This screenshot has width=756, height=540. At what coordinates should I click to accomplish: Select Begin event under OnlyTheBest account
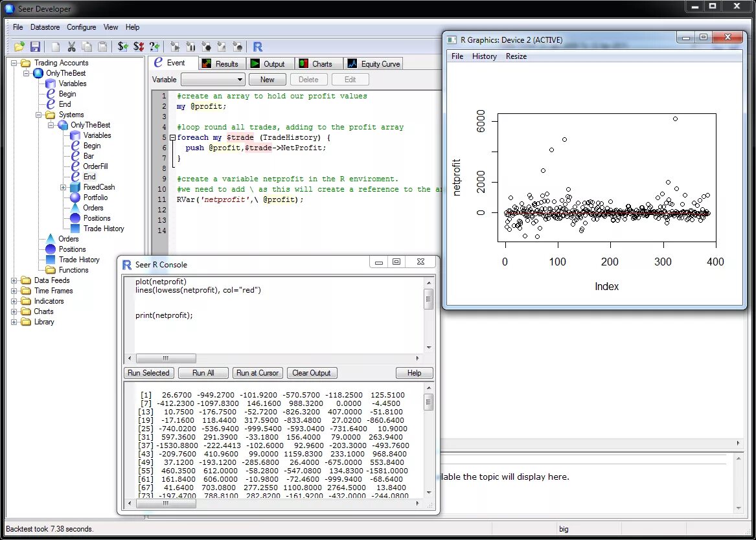click(67, 94)
